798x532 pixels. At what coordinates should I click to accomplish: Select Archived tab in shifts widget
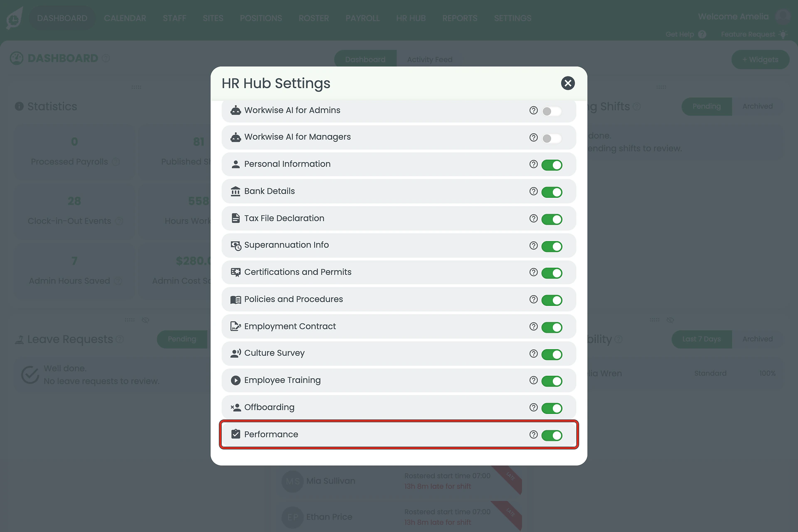pos(757,106)
